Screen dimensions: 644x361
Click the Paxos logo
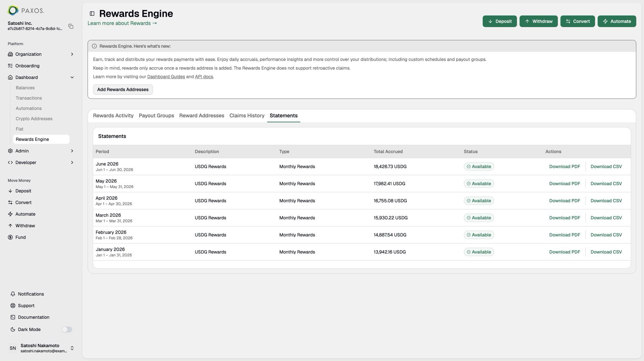(26, 11)
